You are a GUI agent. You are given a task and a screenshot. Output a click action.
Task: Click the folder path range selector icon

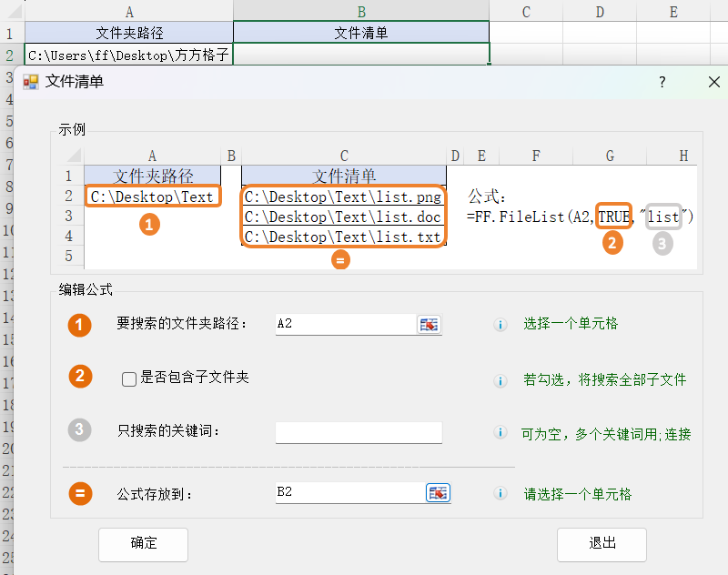428,325
